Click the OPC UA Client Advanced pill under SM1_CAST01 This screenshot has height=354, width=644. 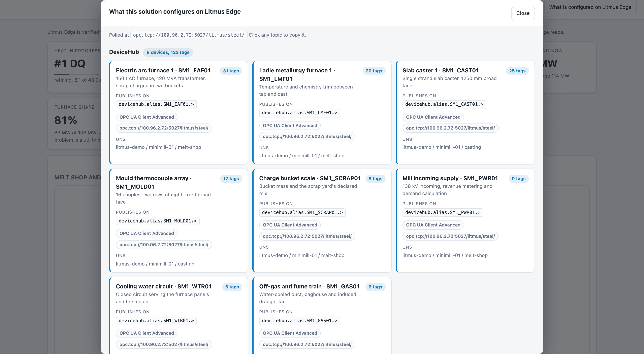(433, 117)
